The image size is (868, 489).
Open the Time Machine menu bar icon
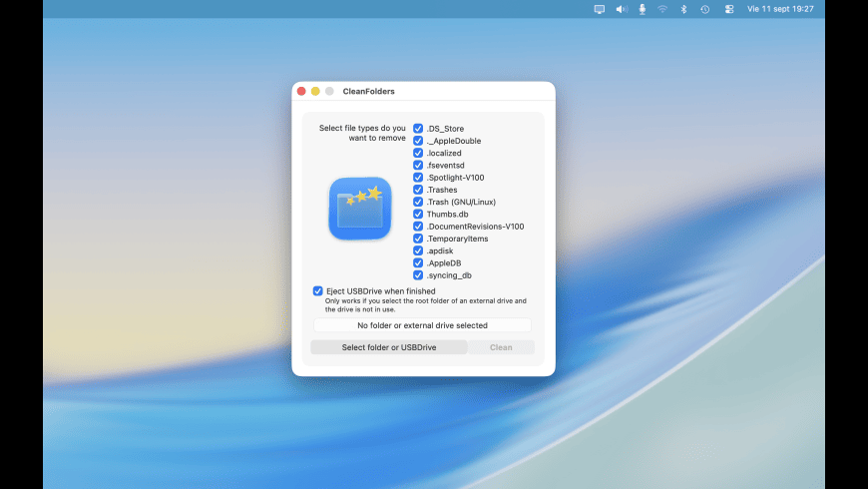(704, 9)
